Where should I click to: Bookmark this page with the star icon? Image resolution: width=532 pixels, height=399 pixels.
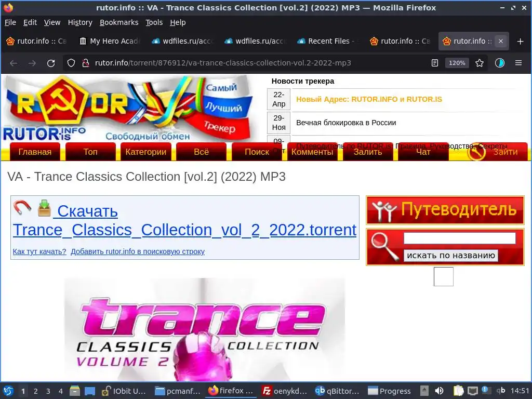[x=480, y=63]
